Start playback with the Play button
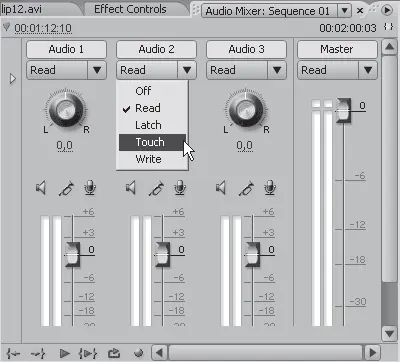The image size is (400, 362). coord(64,353)
